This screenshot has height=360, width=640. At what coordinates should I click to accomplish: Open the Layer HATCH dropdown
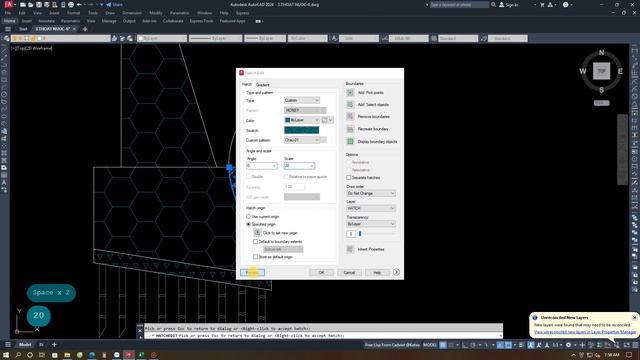click(x=371, y=208)
